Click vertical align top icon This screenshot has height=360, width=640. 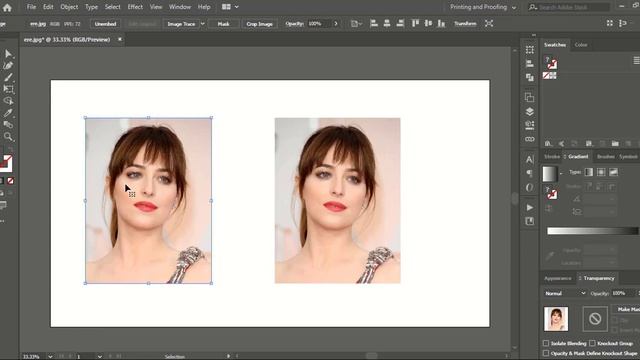(415, 23)
